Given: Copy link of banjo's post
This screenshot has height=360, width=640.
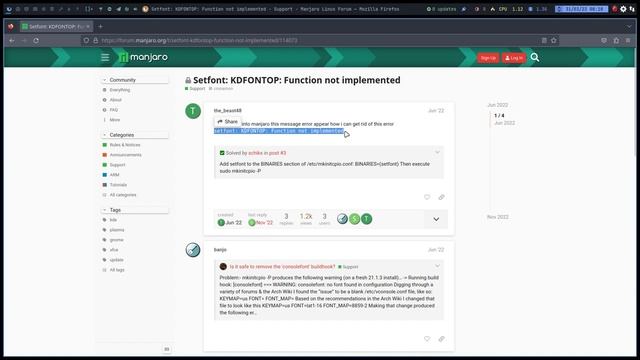Looking at the screenshot, I should (441, 339).
